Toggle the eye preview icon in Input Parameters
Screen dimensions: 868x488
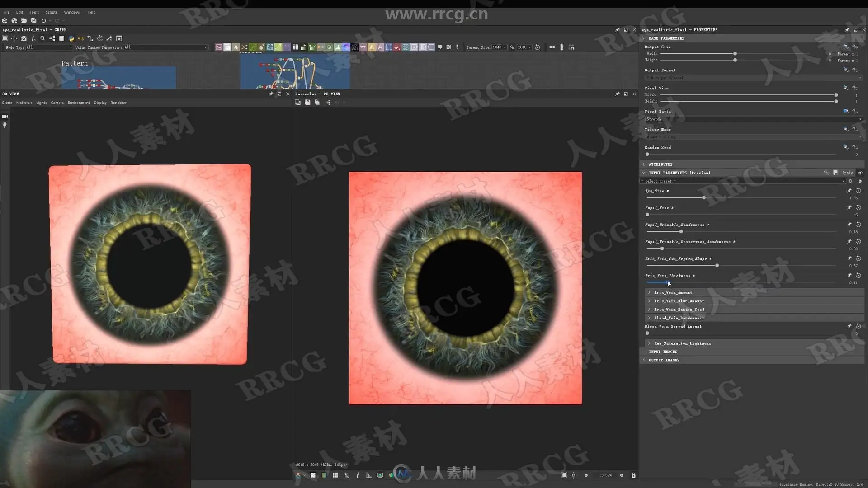(860, 173)
